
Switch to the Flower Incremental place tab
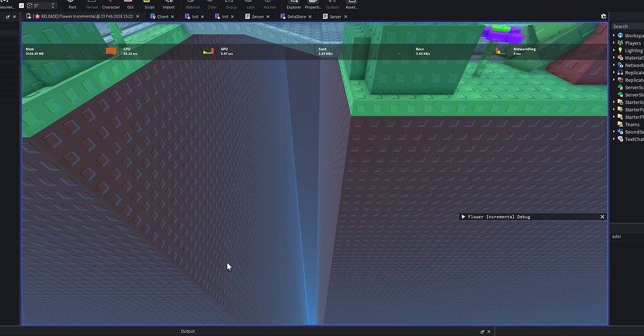pyautogui.click(x=82, y=16)
